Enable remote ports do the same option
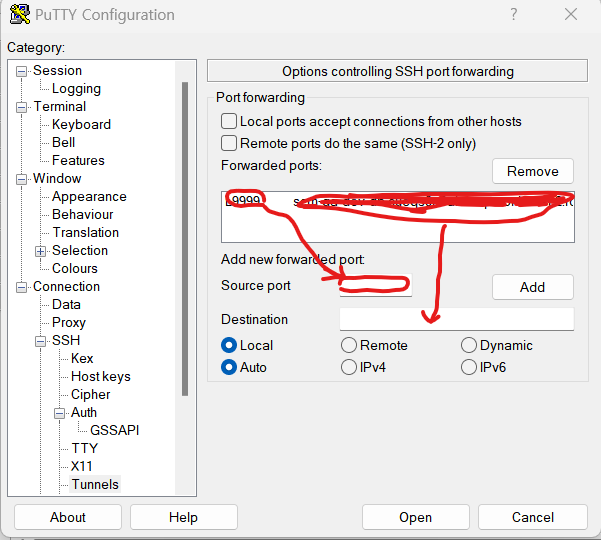Viewport: 601px width, 540px height. pos(229,143)
